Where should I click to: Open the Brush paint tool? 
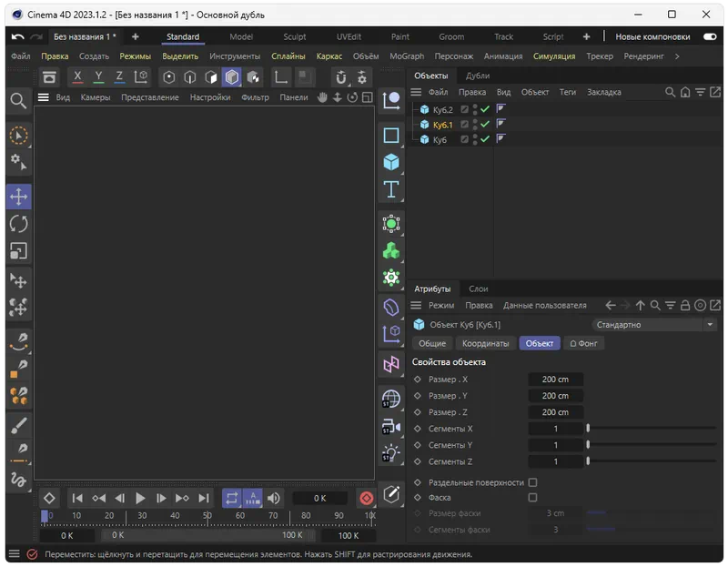tap(18, 425)
